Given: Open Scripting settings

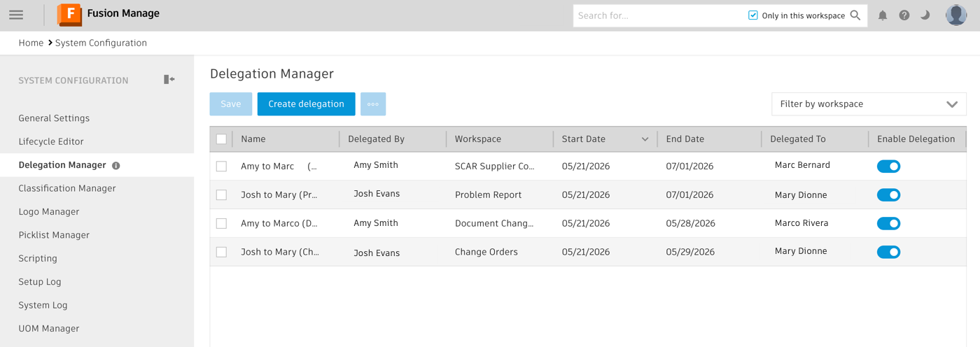Looking at the screenshot, I should pos(38,258).
